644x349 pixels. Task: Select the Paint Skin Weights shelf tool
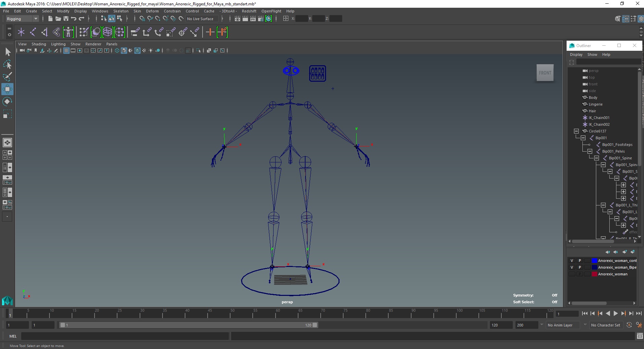pyautogui.click(x=84, y=32)
